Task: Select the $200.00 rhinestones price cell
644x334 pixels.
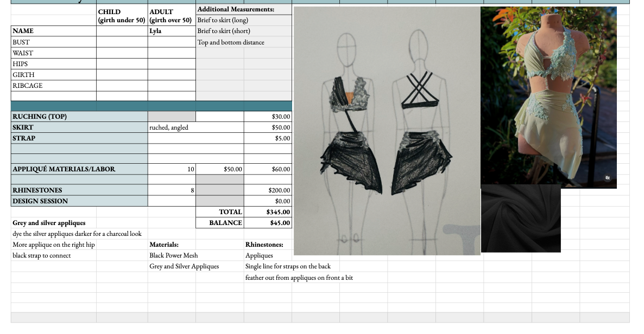Action: coord(268,190)
